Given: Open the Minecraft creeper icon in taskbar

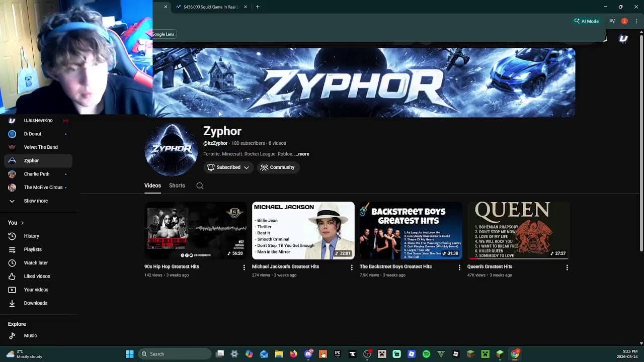Looking at the screenshot, I should point(485,354).
